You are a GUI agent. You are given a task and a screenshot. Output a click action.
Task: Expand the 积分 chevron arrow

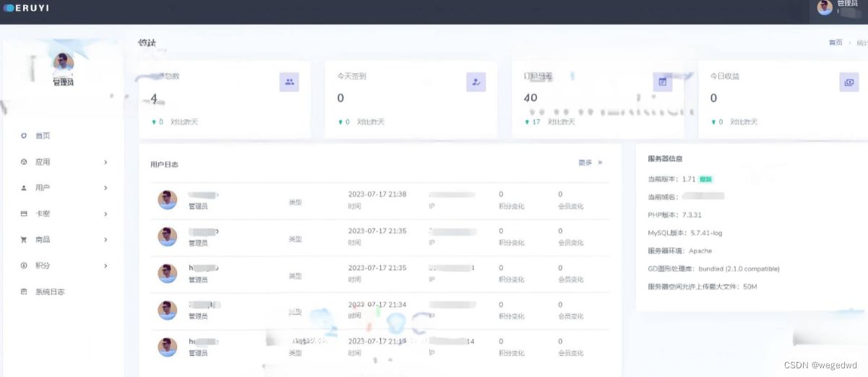106,266
